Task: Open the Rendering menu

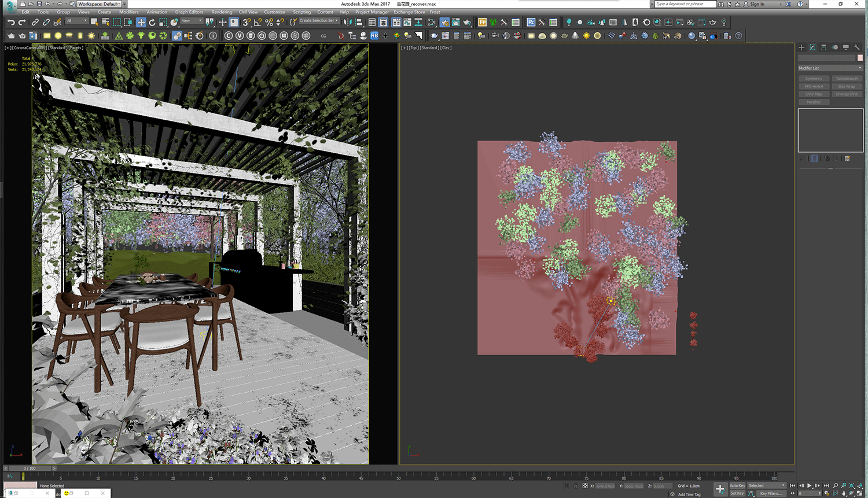Action: [x=222, y=12]
